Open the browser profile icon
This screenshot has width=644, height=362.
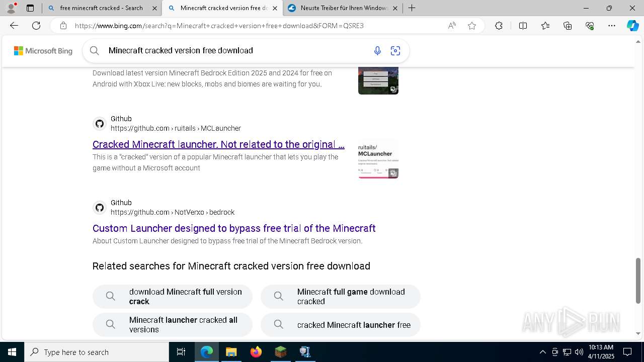[11, 8]
